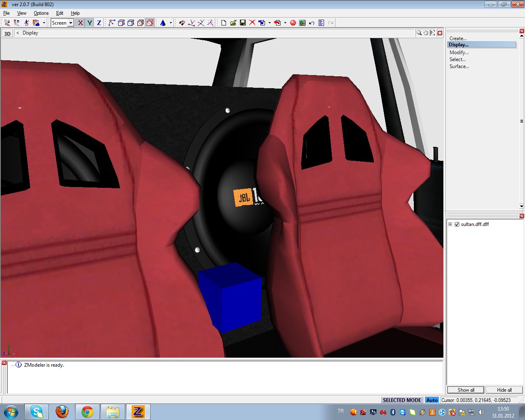Click the Hide all button

pyautogui.click(x=504, y=390)
